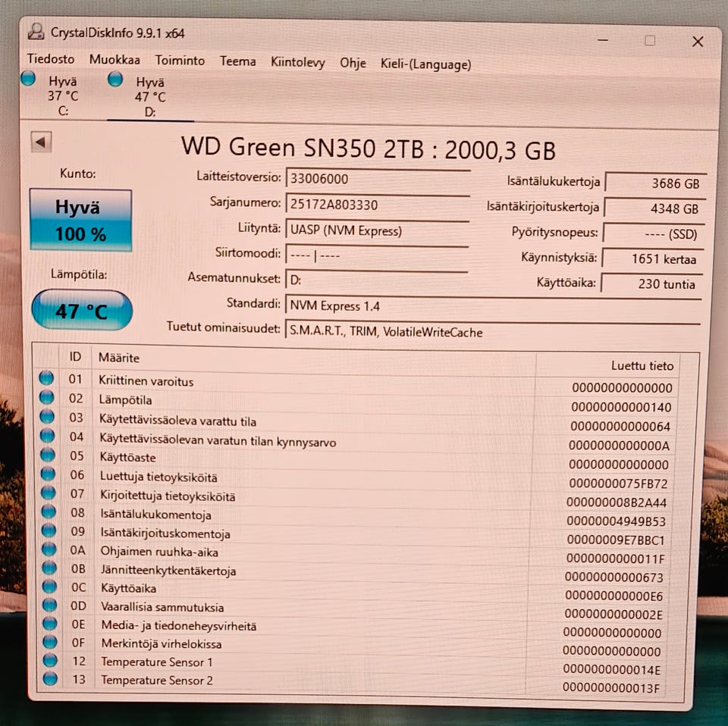Click the blue status orb for drive D:
This screenshot has width=728, height=726.
coord(115,79)
